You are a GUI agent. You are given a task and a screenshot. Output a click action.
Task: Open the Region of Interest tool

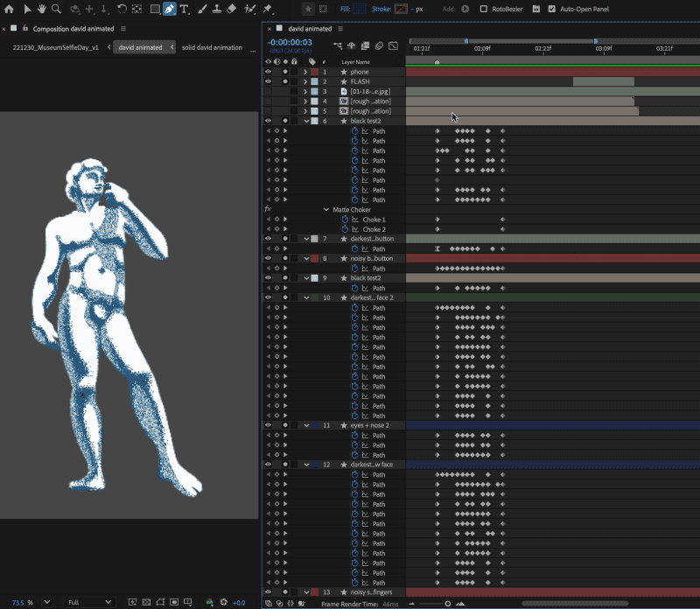174,602
